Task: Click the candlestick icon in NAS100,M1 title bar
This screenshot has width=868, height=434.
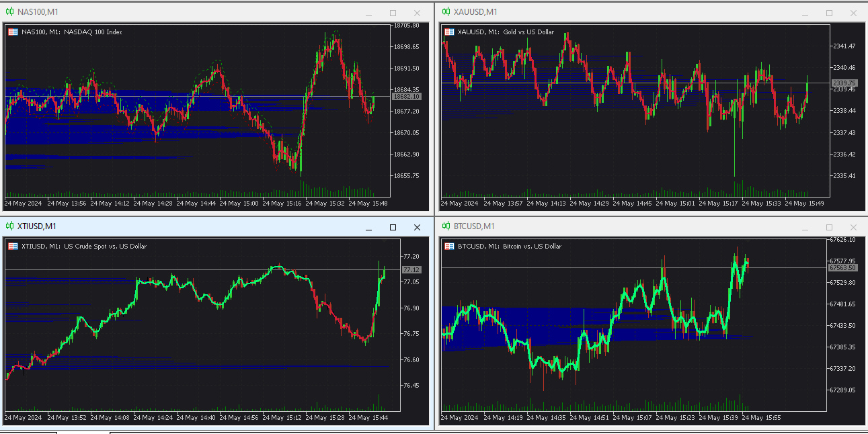Action: 10,12
